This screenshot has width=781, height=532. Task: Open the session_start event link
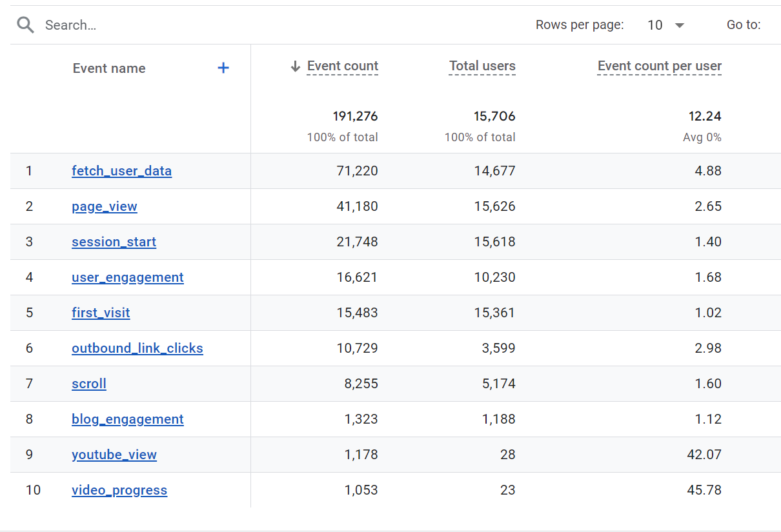(114, 242)
